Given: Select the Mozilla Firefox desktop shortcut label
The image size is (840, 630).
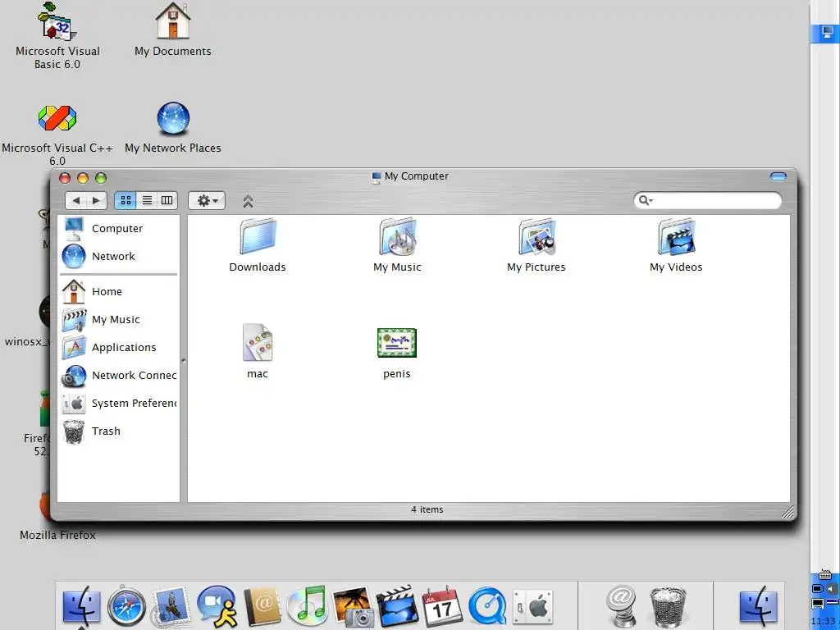Looking at the screenshot, I should pyautogui.click(x=57, y=535).
